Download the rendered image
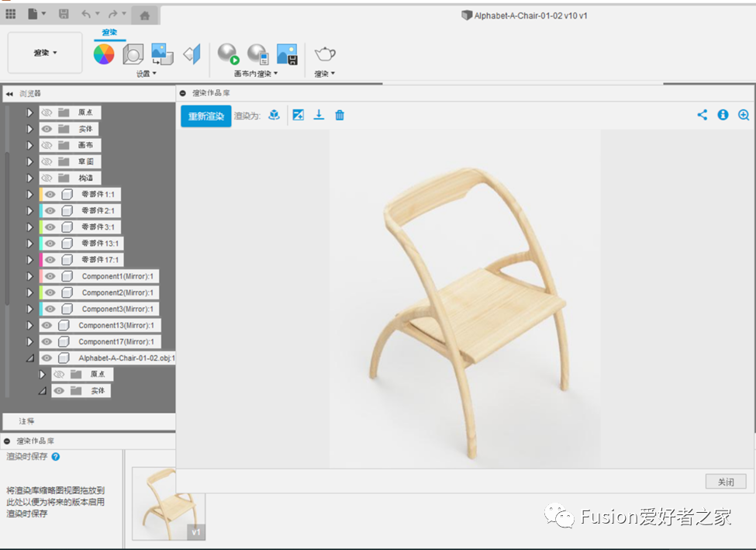The height and width of the screenshot is (550, 756). pos(319,115)
